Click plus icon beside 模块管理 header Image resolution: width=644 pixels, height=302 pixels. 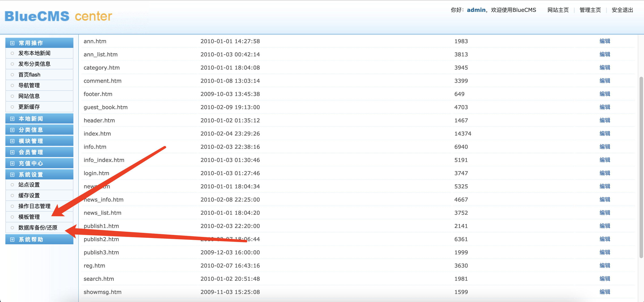point(12,141)
